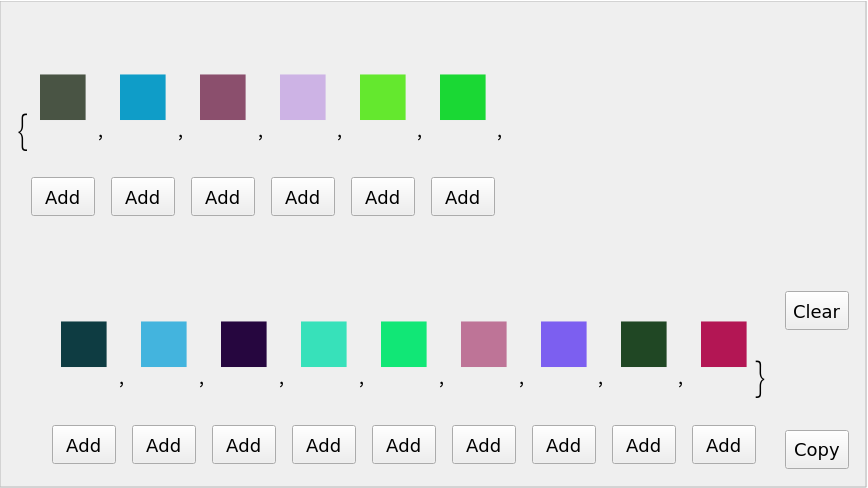Select the cyan blue swatch in top row
Image resolution: width=868 pixels, height=488 pixels.
pyautogui.click(x=143, y=97)
